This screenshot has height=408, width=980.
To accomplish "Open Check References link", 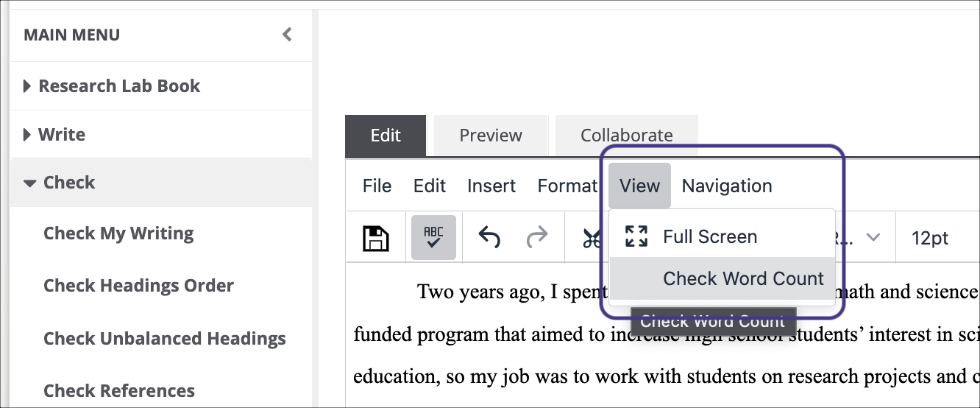I will [119, 390].
